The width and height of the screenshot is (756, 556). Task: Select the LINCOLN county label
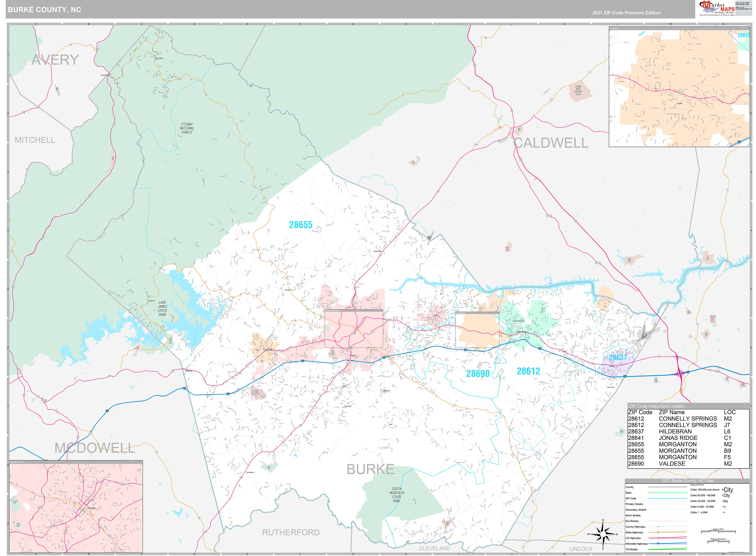click(581, 549)
